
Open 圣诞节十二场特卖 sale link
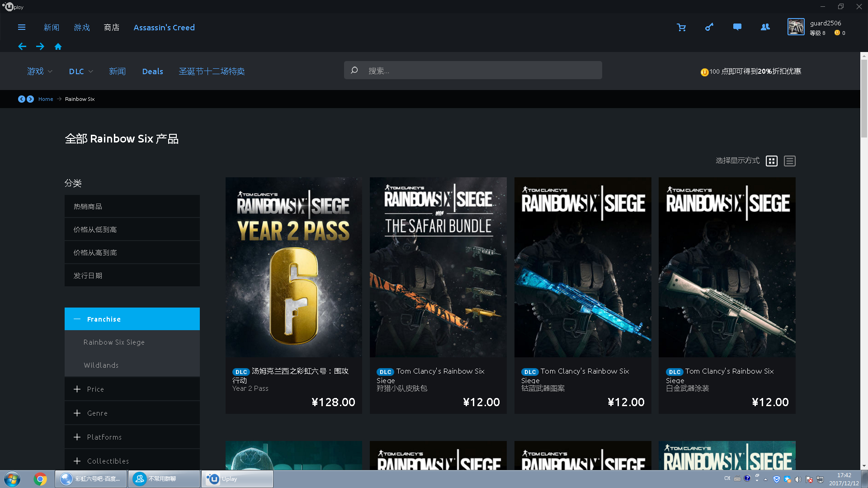[x=212, y=71]
